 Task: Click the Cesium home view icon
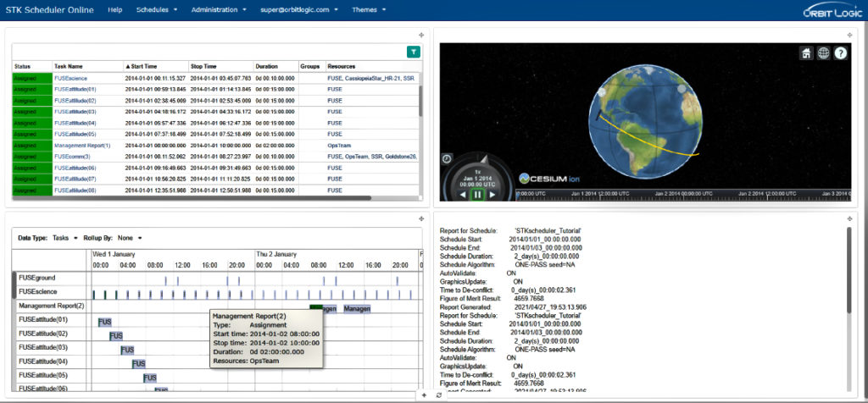(x=806, y=53)
